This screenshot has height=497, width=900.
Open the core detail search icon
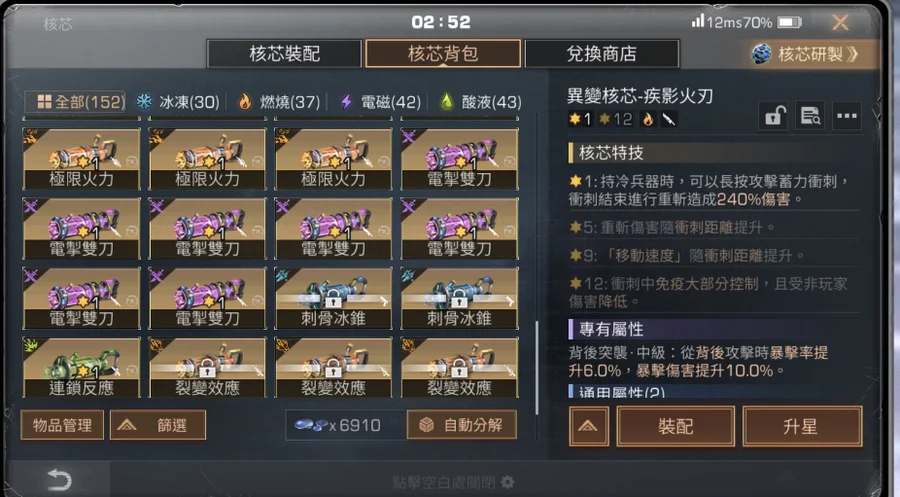coord(810,116)
